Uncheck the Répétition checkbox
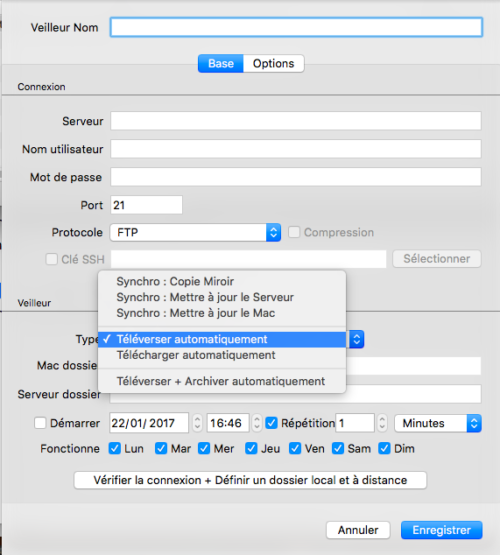This screenshot has height=555, width=500. click(271, 423)
